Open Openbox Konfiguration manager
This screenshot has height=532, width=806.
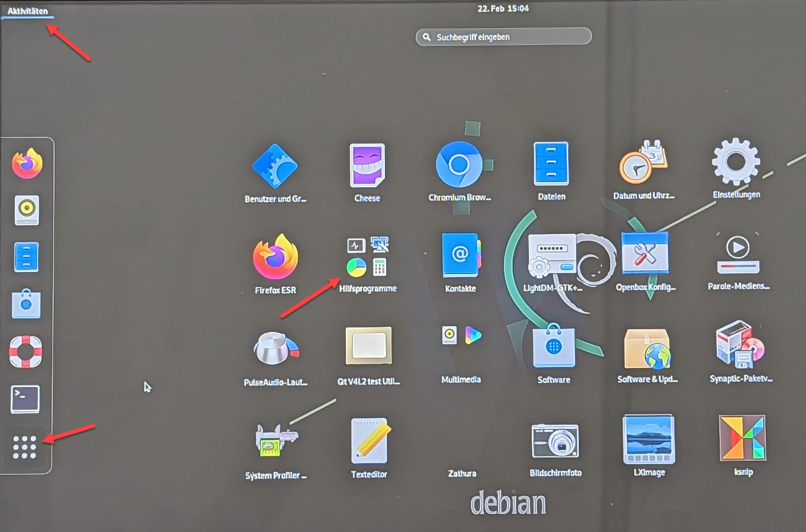[646, 261]
